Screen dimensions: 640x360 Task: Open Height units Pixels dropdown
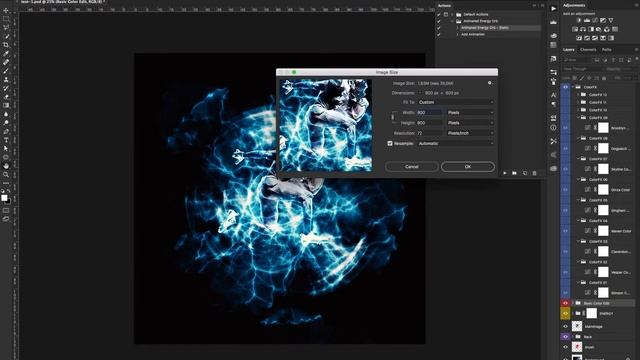pyautogui.click(x=470, y=122)
